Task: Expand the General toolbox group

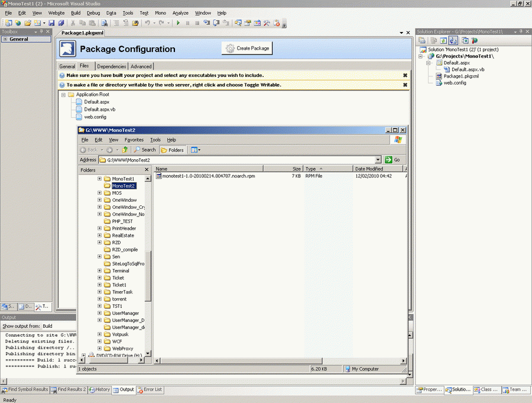Action: pos(5,39)
